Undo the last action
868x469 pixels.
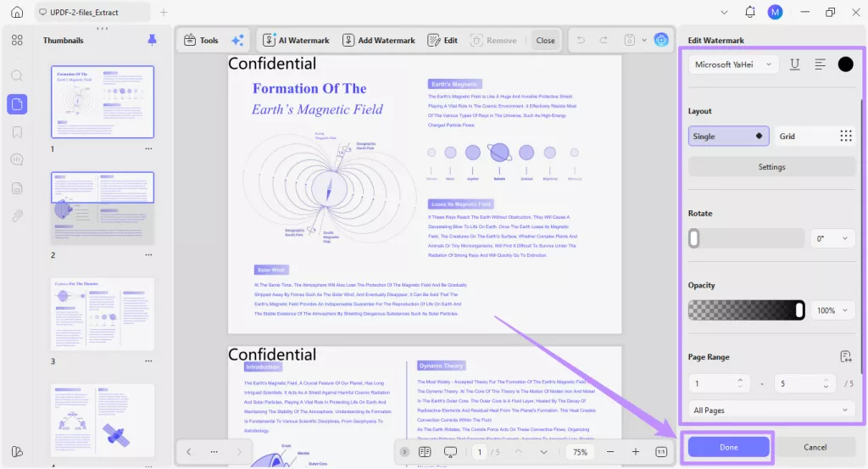click(581, 40)
